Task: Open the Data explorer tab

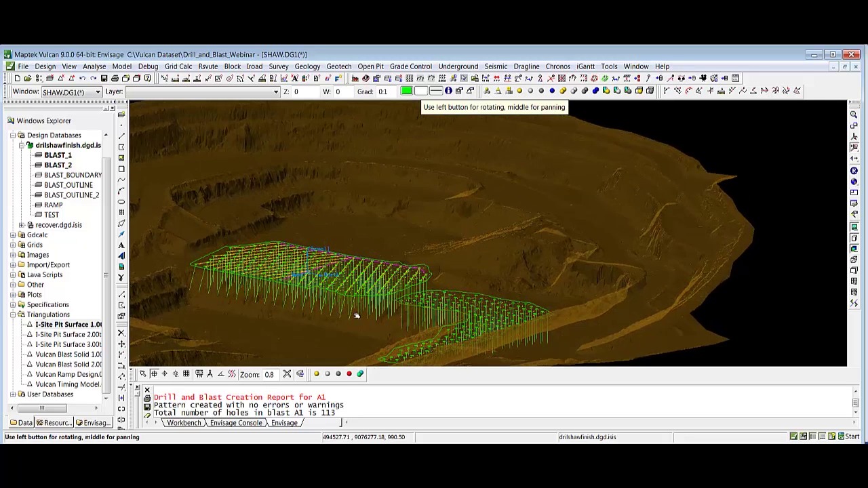Action: pos(21,423)
